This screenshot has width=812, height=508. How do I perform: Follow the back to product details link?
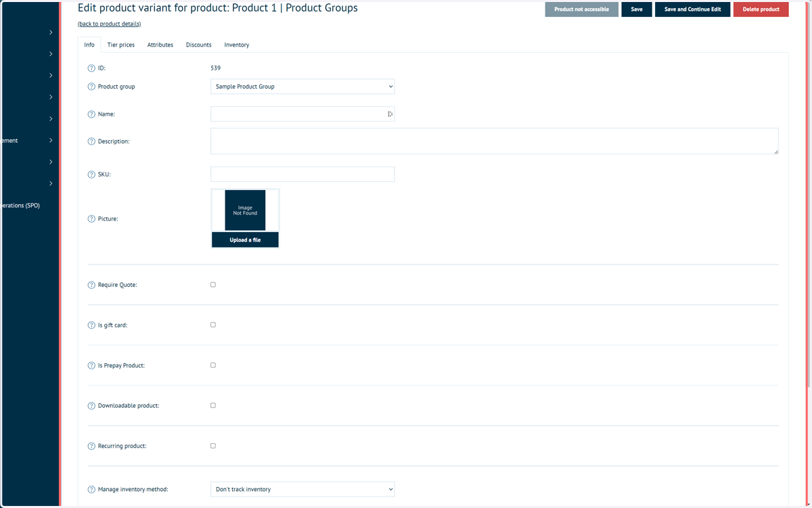click(110, 24)
